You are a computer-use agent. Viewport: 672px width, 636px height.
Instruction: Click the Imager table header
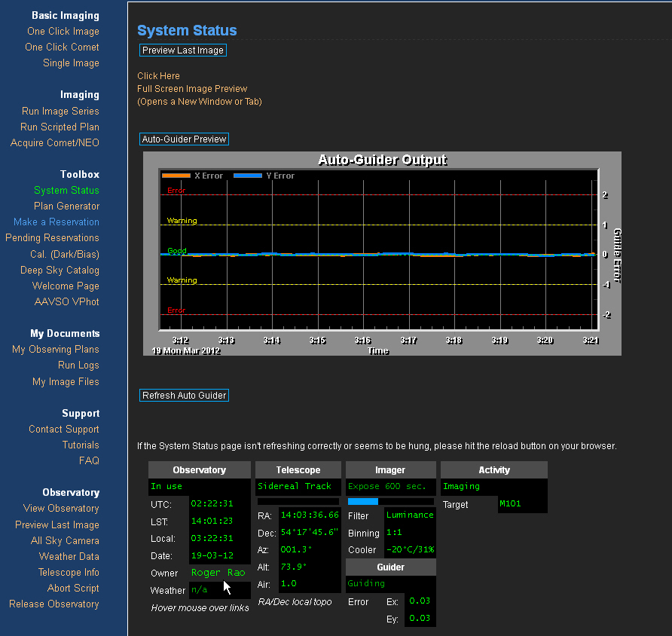click(390, 469)
